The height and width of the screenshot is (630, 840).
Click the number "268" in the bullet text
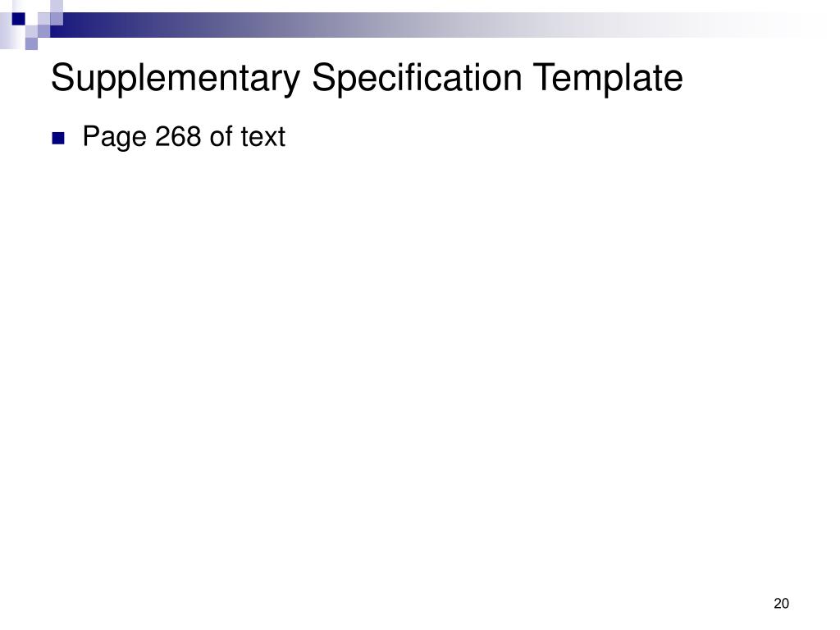click(178, 136)
